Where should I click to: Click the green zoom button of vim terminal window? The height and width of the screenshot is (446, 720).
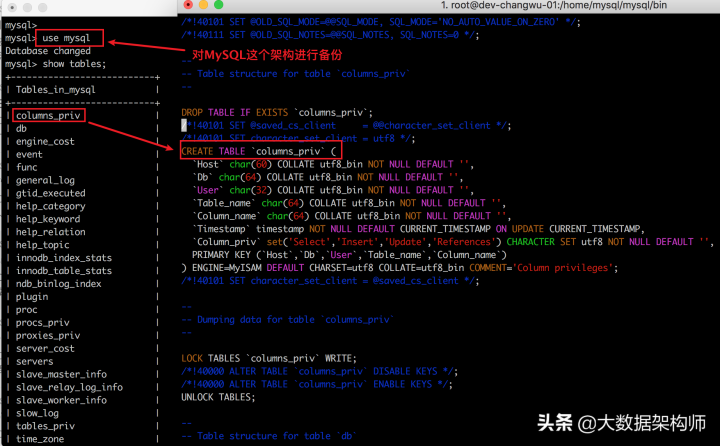click(219, 5)
